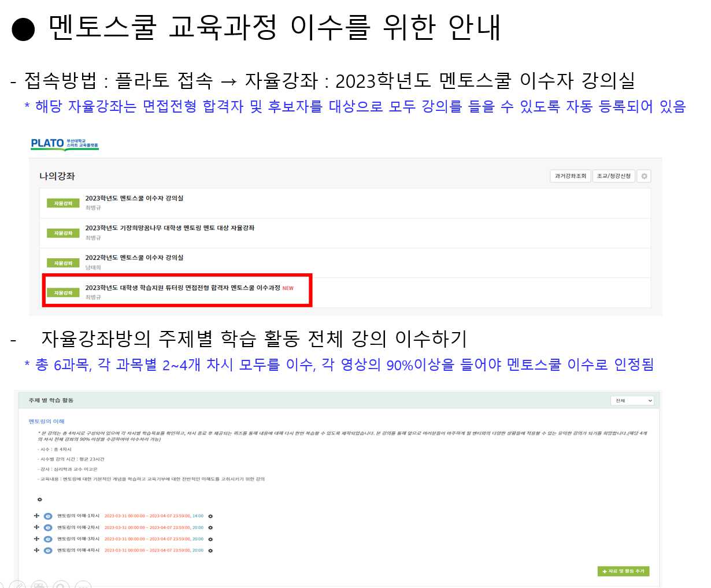Click move handle for 멘토링의 이해-3차시

pyautogui.click(x=36, y=539)
